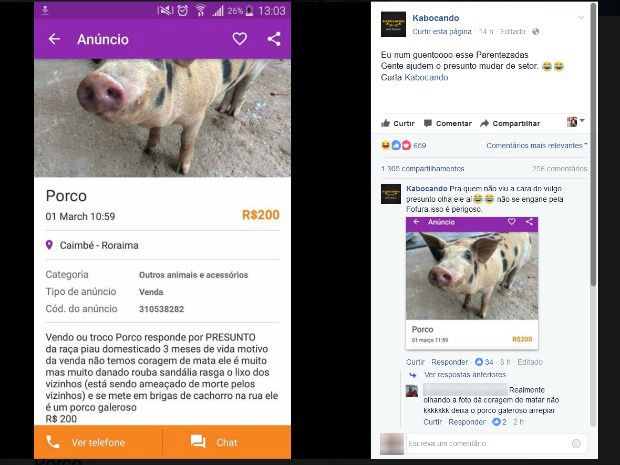View the post reaction emojis list
The height and width of the screenshot is (465, 620).
tap(396, 146)
